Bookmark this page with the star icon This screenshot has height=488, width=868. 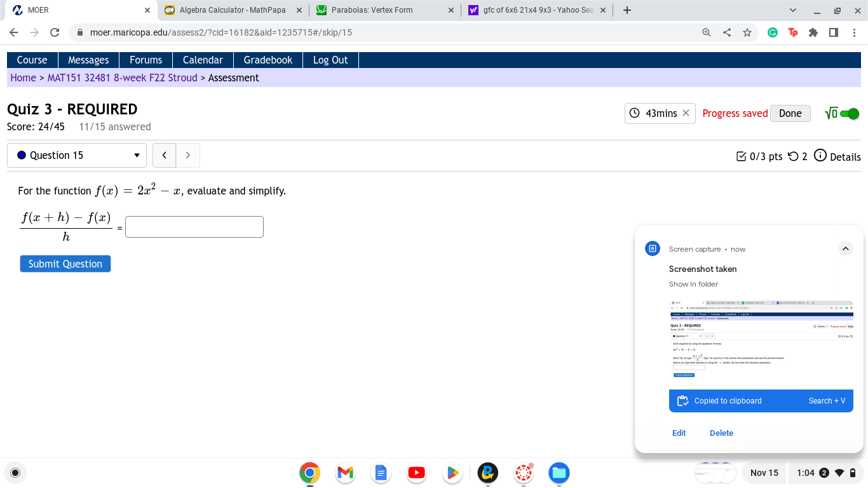point(747,32)
